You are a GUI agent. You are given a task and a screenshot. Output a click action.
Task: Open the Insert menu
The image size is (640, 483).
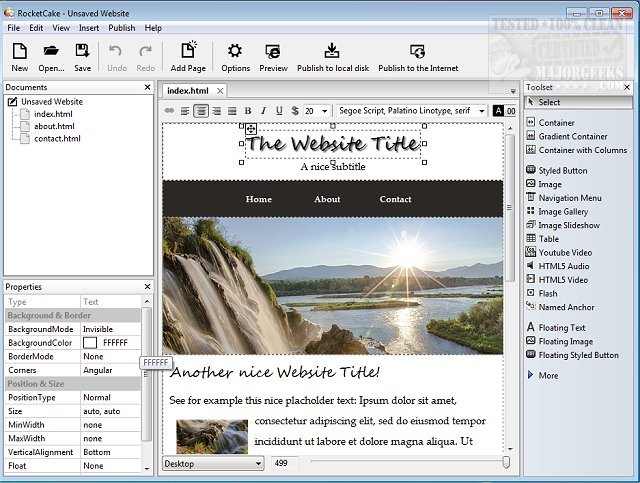point(89,28)
